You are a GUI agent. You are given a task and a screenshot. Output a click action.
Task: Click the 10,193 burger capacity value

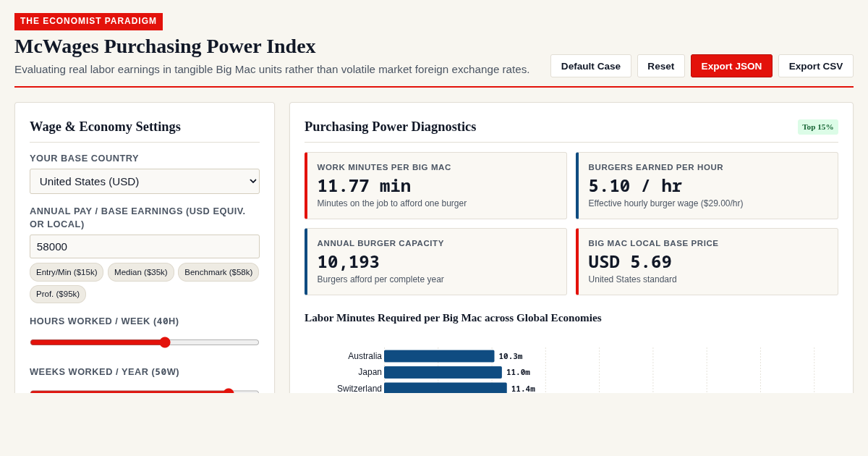[348, 262]
